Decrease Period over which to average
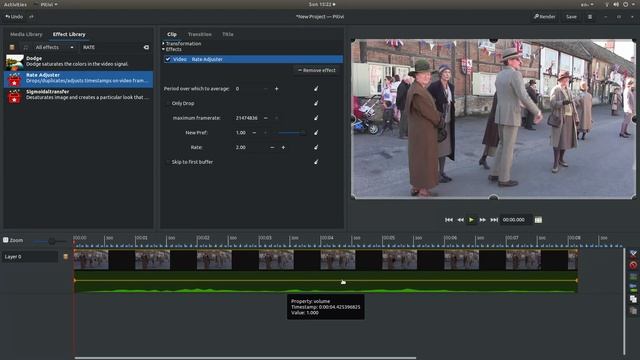 click(x=266, y=89)
